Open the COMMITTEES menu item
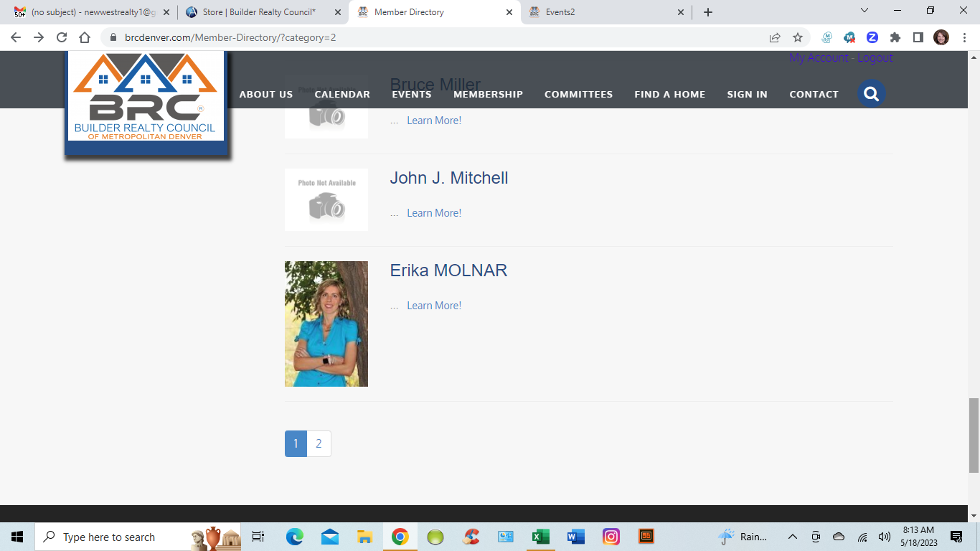Image resolution: width=980 pixels, height=551 pixels. [x=578, y=94]
